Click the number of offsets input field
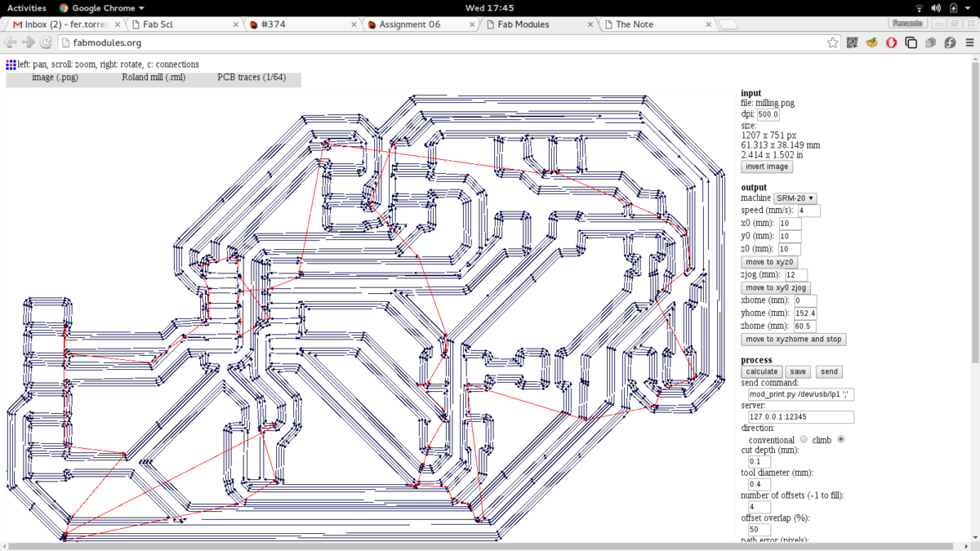The image size is (980, 551). coord(759,508)
